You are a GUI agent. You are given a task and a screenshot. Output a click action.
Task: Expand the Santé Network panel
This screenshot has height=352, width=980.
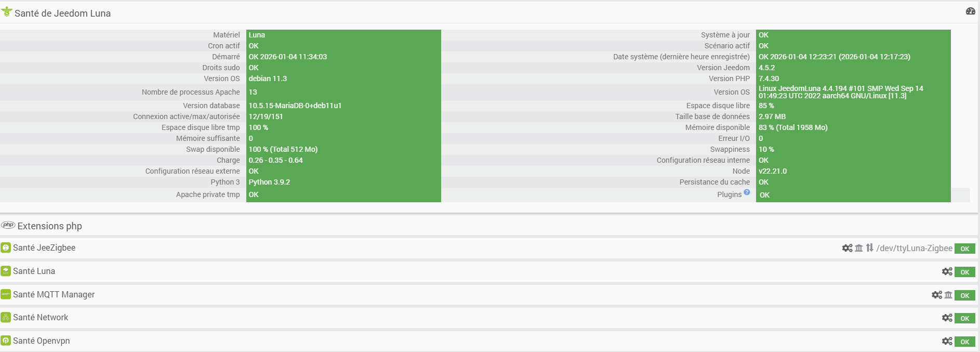click(41, 318)
